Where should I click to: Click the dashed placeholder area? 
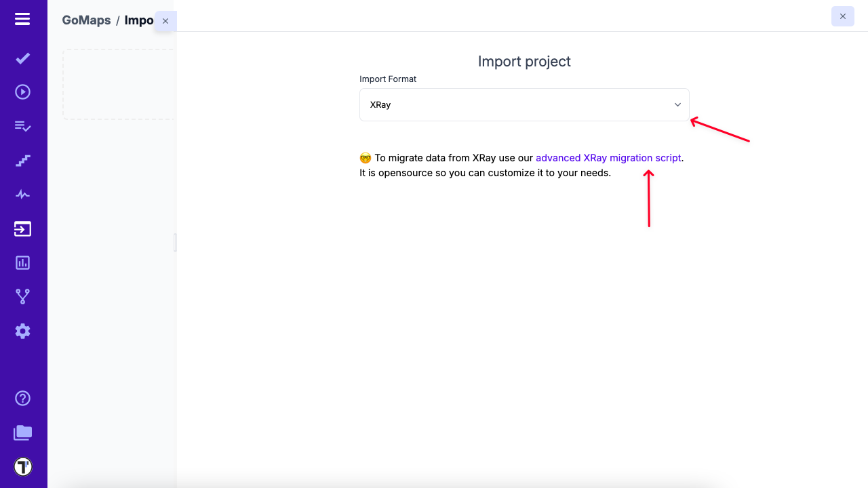point(119,83)
